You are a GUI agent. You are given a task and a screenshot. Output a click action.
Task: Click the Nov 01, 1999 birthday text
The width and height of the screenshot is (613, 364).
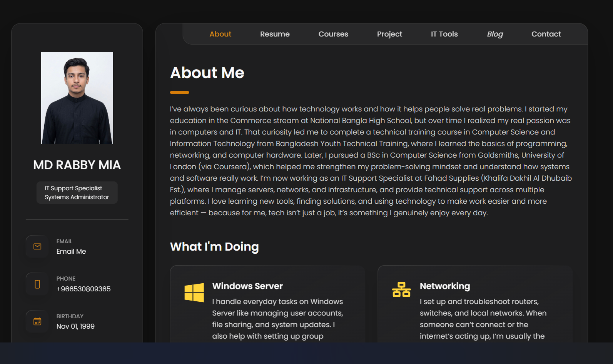[x=75, y=326]
